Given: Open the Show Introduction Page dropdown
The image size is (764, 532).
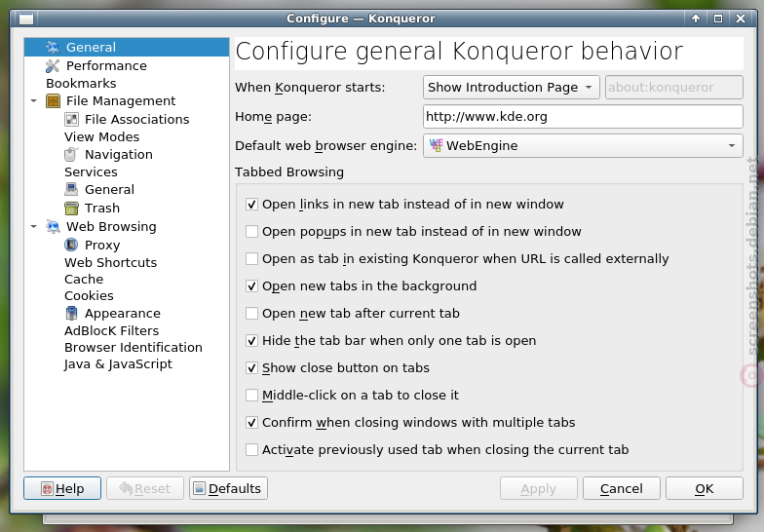Looking at the screenshot, I should pos(511,88).
